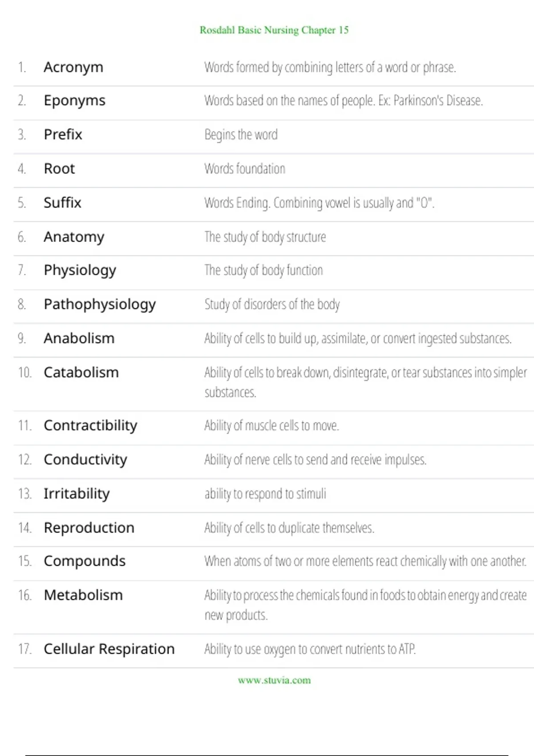This screenshot has height=756, width=534.
Task: Click the definition "The study of body structure"
Action: tap(265, 237)
